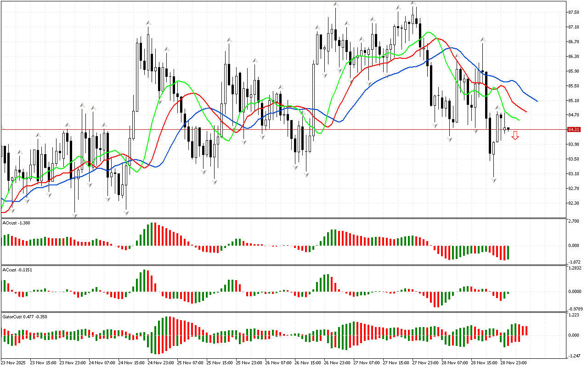Image resolution: width=588 pixels, height=368 pixels.
Task: Click the tallest red GatorCust bar on 24 Nov
Action: 170,326
